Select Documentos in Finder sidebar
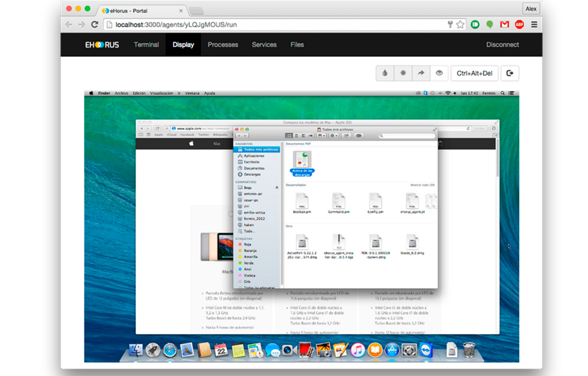The width and height of the screenshot is (588, 376). [x=257, y=168]
